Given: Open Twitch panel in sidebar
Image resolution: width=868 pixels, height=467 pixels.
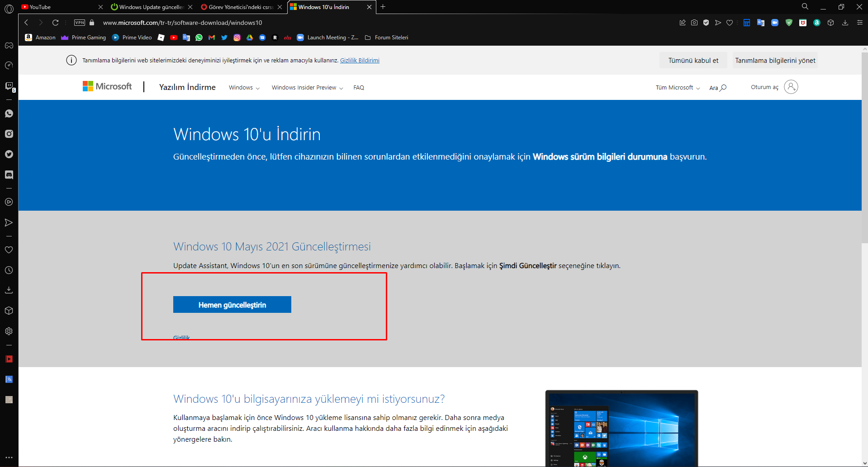Looking at the screenshot, I should 9,86.
